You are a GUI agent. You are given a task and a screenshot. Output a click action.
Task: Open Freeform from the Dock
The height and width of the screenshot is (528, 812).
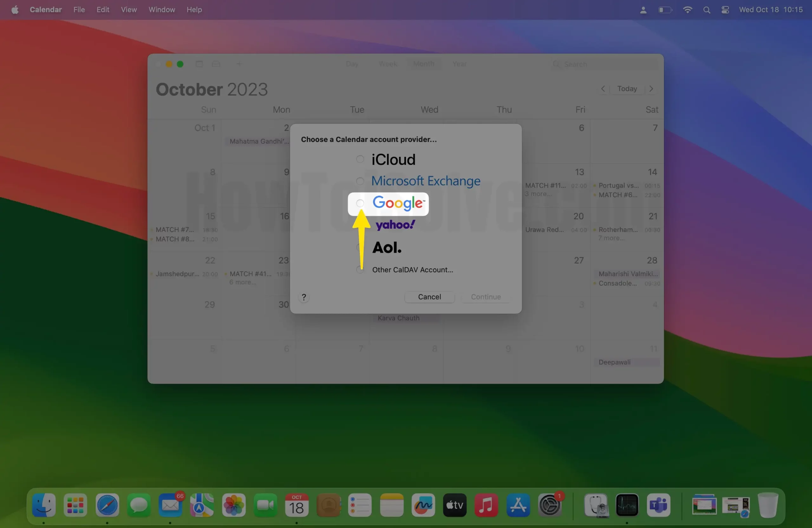(x=423, y=505)
